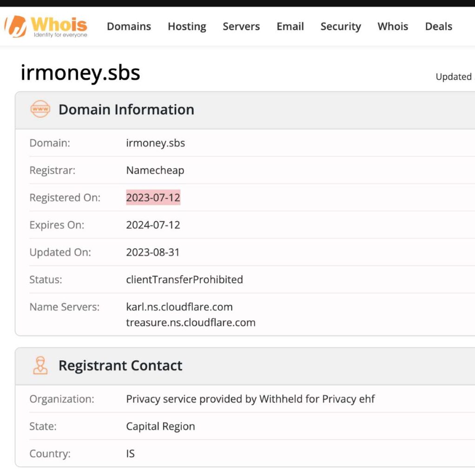475x476 pixels.
Task: Open the Hosting menu
Action: (187, 26)
